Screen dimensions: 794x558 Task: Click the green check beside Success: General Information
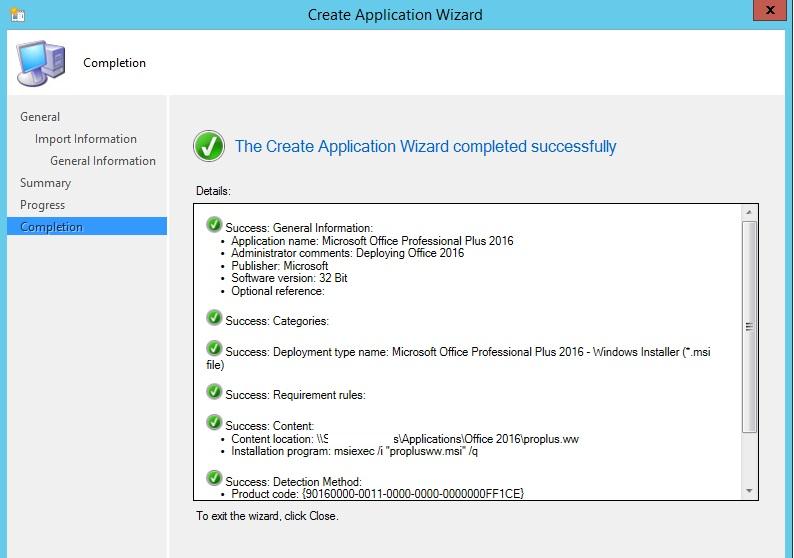tap(214, 224)
